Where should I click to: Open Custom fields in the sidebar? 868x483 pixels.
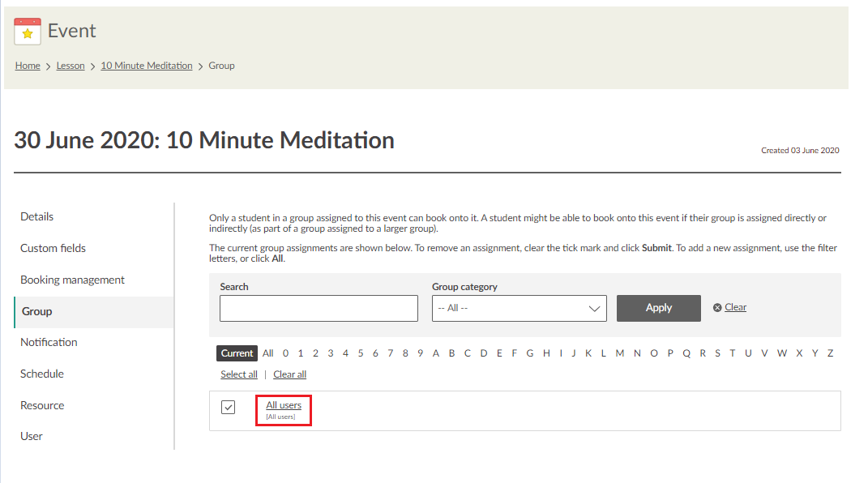tap(53, 248)
